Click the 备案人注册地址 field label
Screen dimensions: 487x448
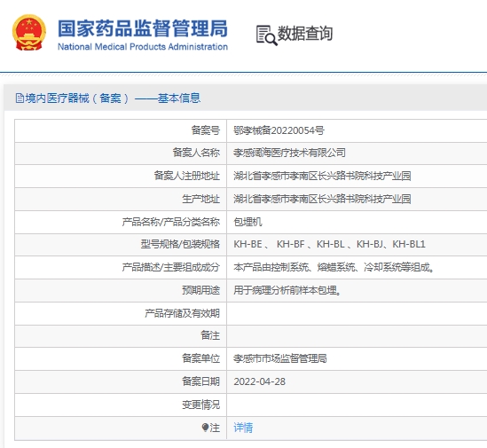(187, 176)
